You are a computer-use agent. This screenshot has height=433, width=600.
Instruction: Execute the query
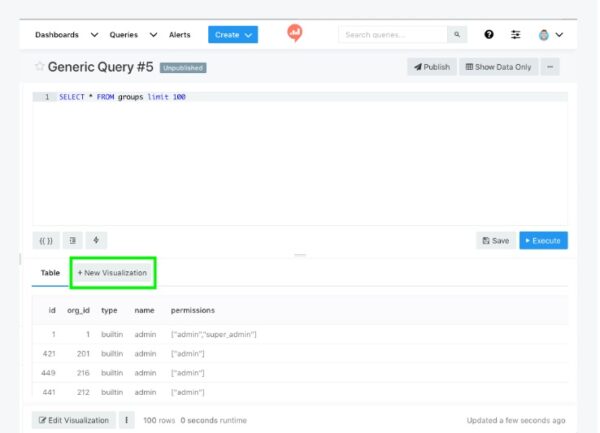pos(543,241)
